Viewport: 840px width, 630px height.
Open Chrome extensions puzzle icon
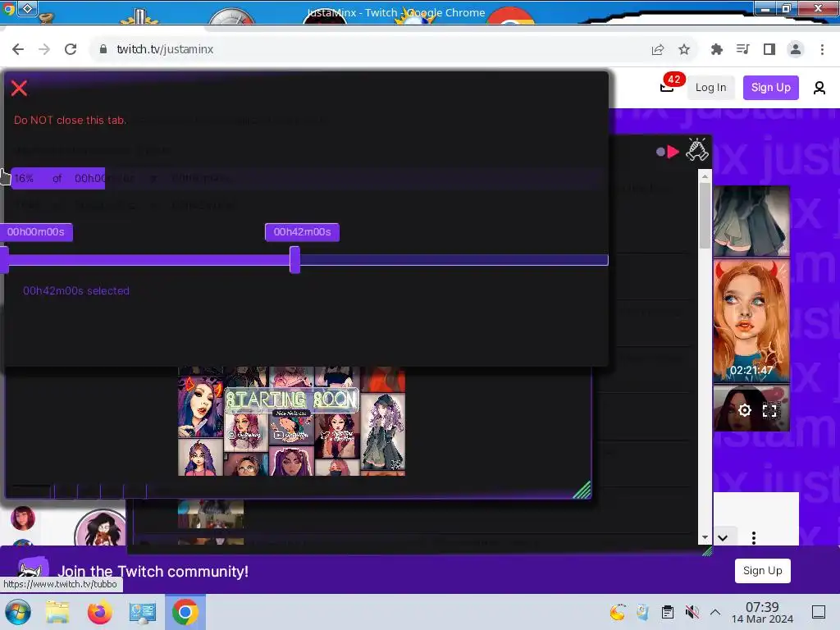pos(717,50)
